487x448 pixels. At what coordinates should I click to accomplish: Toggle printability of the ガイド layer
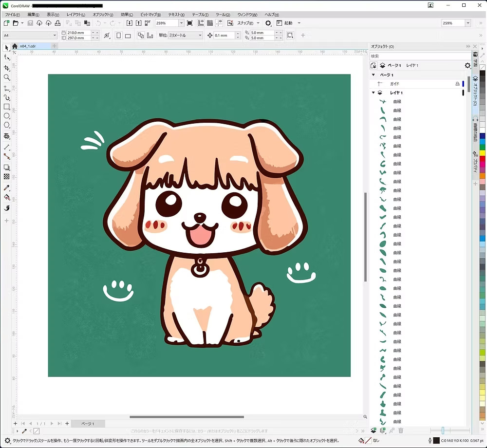point(457,83)
